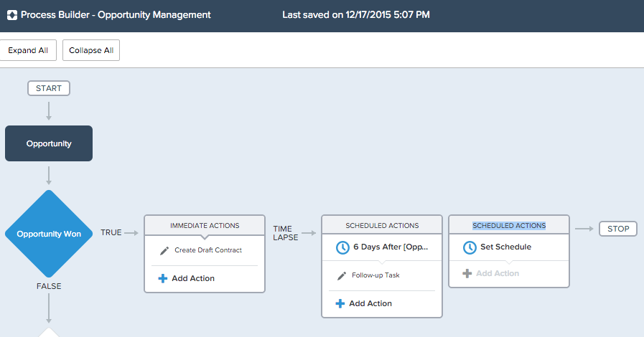Click the greyed plus icon under Set Schedule
The height and width of the screenshot is (337, 644).
tap(467, 273)
